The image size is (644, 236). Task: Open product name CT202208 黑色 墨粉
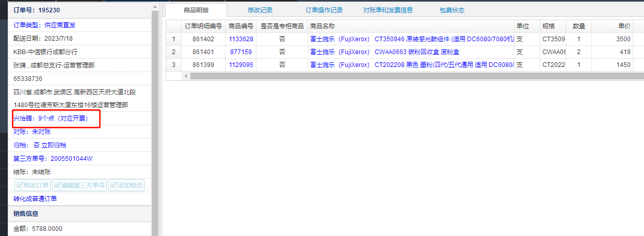coord(412,65)
